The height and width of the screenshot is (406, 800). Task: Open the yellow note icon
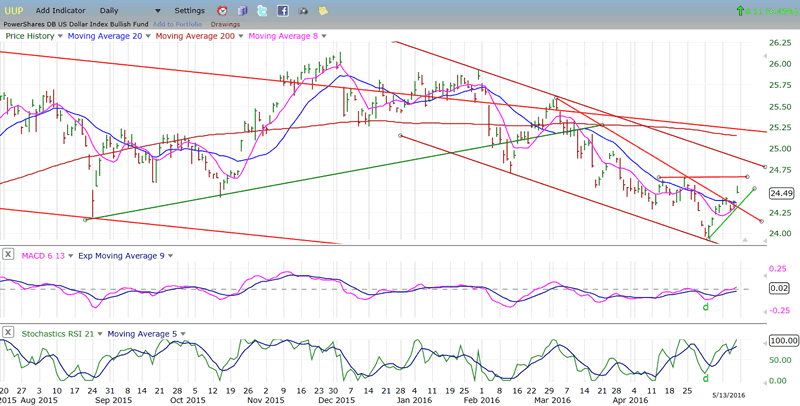pyautogui.click(x=323, y=10)
